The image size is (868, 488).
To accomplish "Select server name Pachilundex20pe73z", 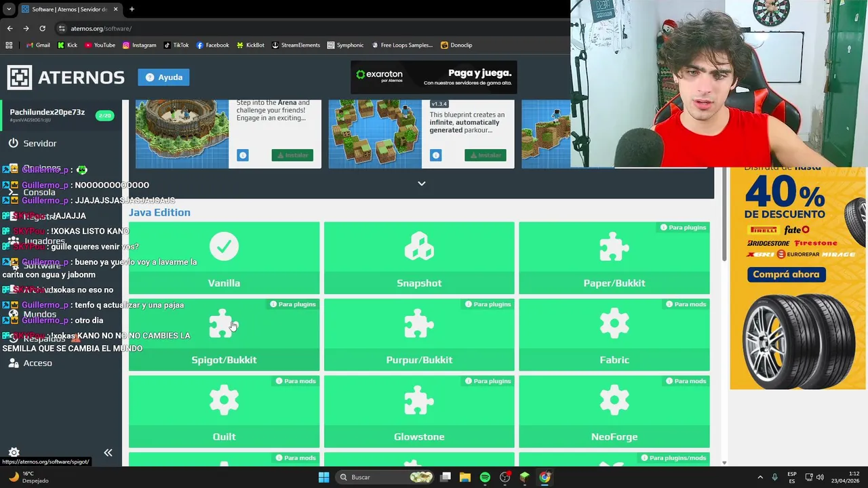I will 47,112.
